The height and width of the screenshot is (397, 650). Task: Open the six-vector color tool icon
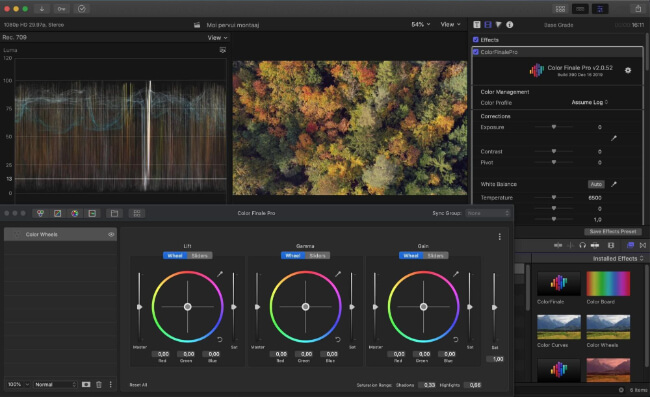[x=75, y=213]
